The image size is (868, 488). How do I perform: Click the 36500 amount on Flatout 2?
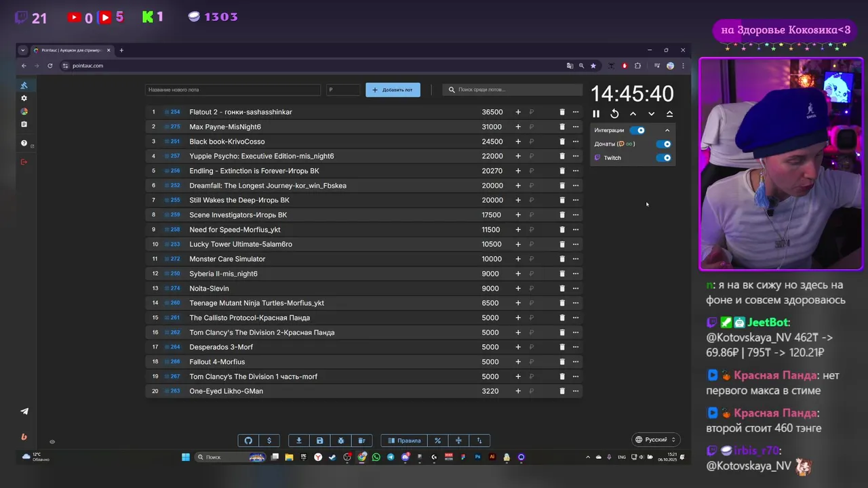click(492, 112)
